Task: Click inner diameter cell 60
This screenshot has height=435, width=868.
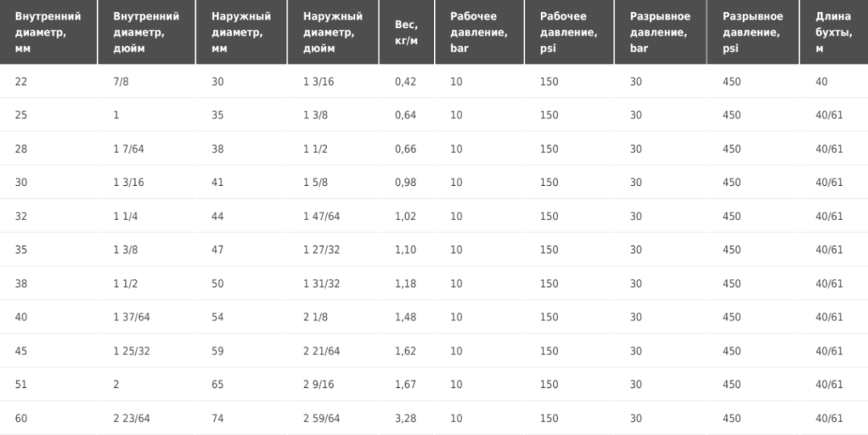Action: pos(21,418)
